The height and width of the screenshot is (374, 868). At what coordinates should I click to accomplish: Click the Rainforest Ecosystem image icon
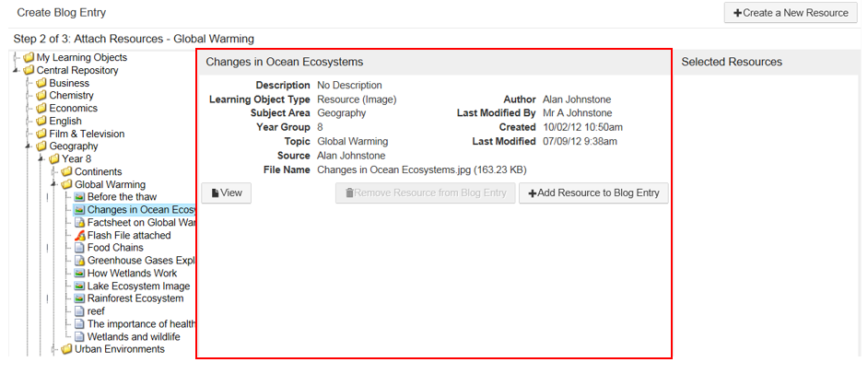[x=79, y=298]
